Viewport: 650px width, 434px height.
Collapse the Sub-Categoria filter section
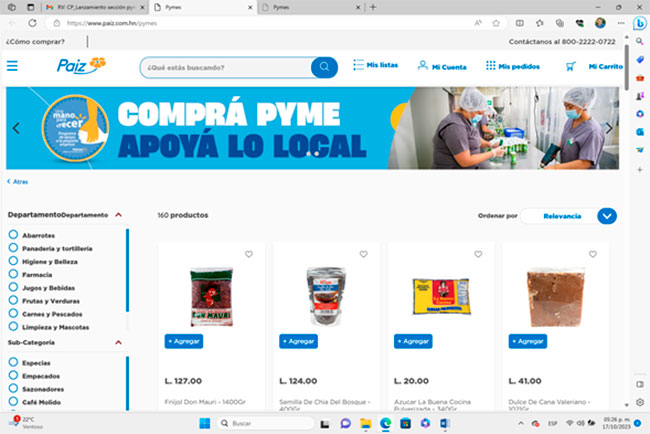pos(118,342)
